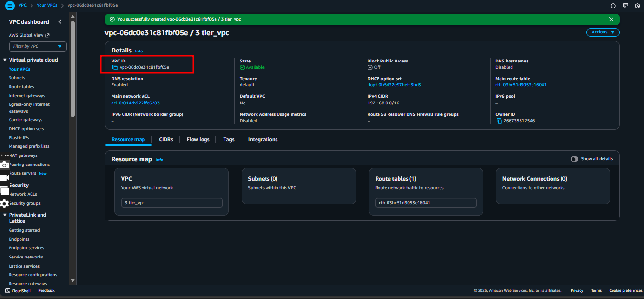Image resolution: width=644 pixels, height=299 pixels.
Task: Open DHCP option set dopt-0b5d32e97befc3bd3
Action: click(394, 85)
